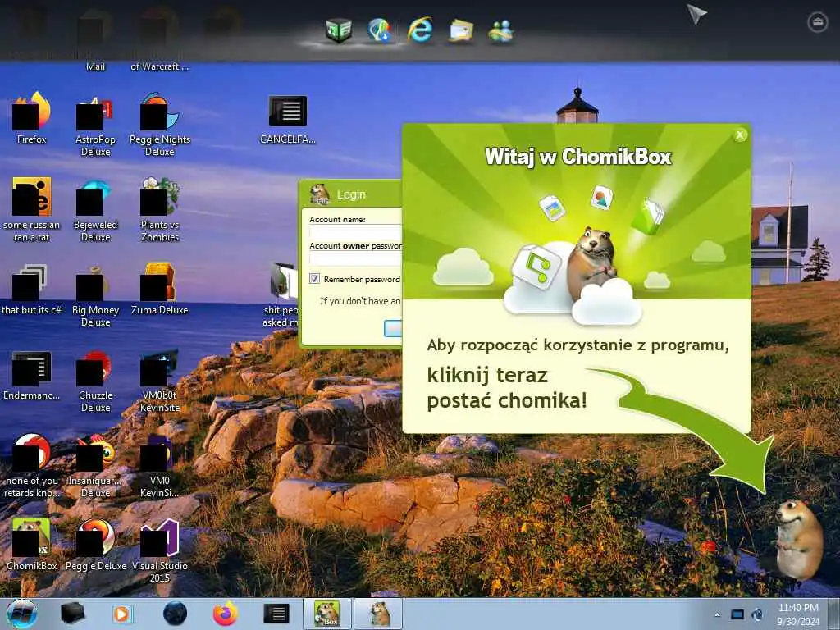Image resolution: width=840 pixels, height=630 pixels.
Task: Focus the Account name field
Action: point(356,232)
